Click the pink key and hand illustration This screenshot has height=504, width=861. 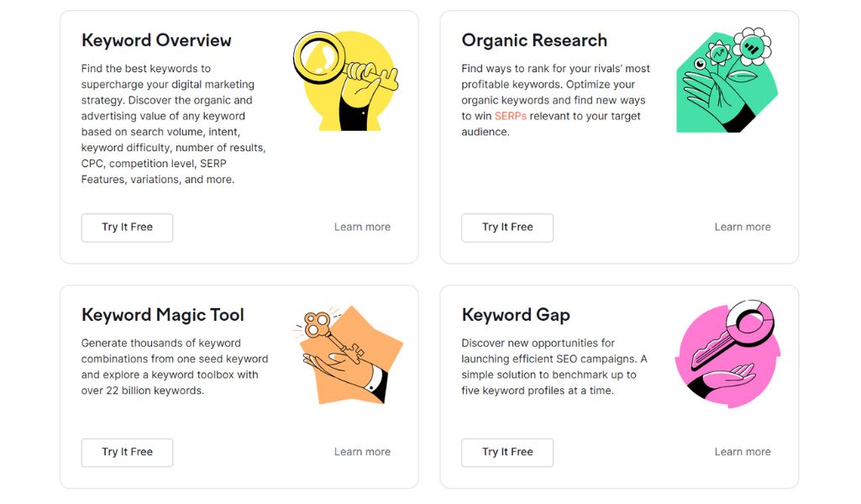[727, 354]
